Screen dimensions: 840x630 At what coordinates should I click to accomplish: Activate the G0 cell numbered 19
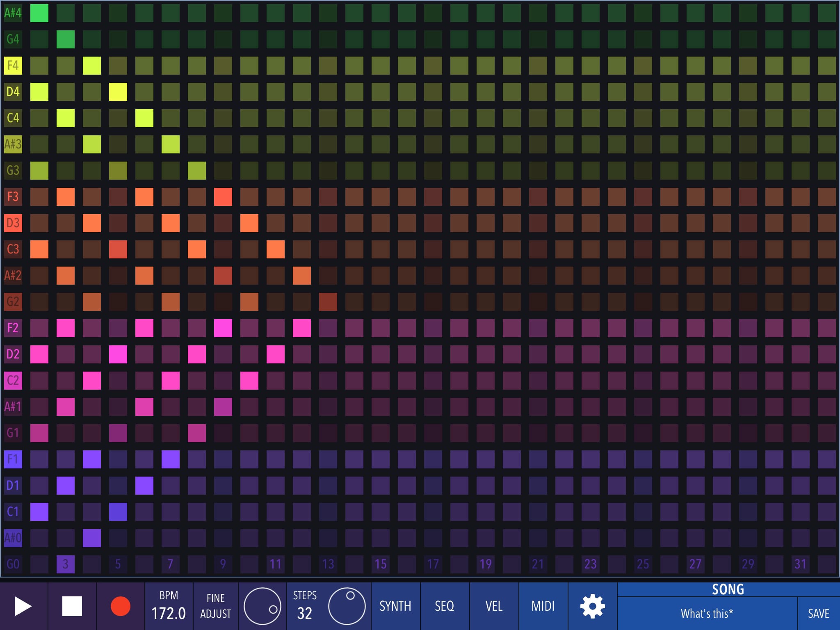[x=486, y=564]
